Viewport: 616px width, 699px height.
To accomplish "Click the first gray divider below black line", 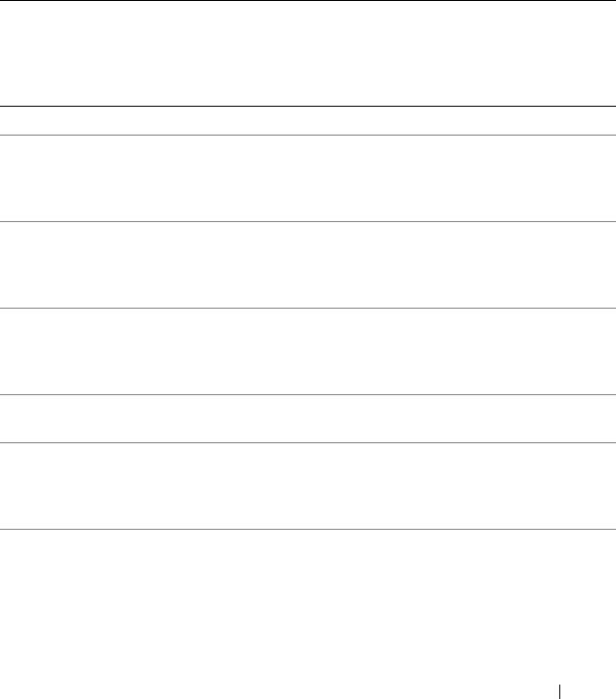I will click(x=308, y=135).
